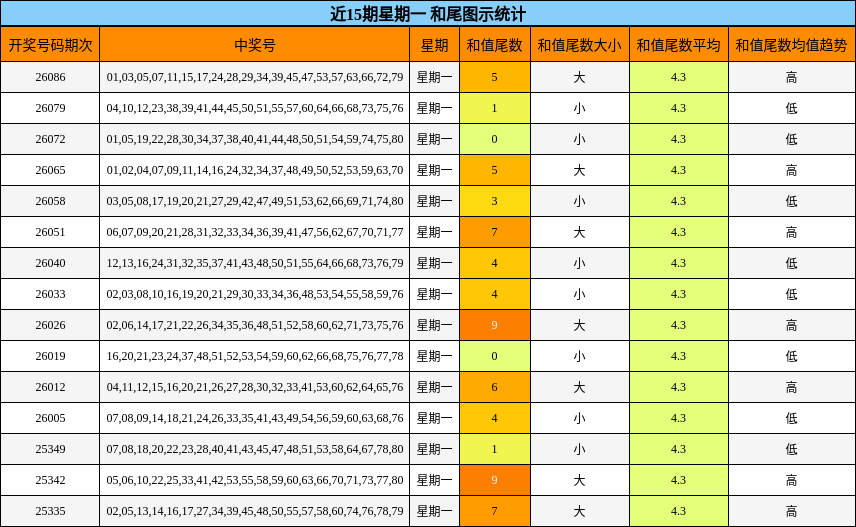
Task: Click 大 size cell in row 26065
Action: pos(580,170)
